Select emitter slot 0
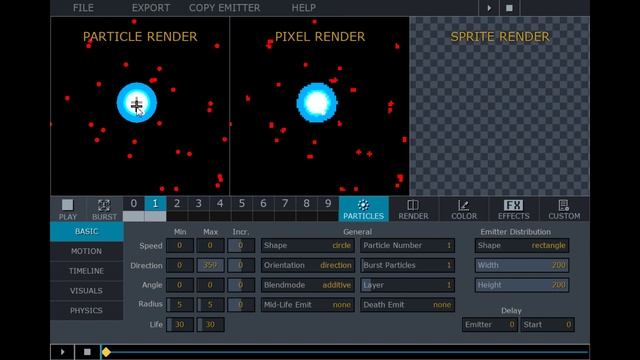This screenshot has height=360, width=640. click(x=133, y=204)
